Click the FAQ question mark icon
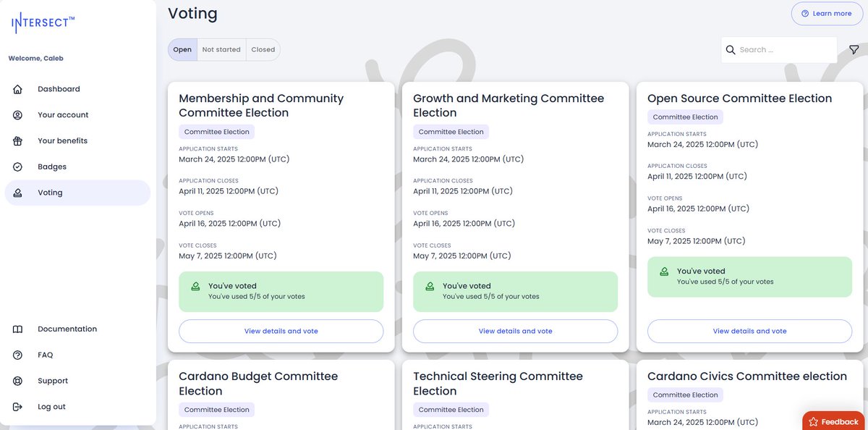Screen dimensions: 868x430 tap(18, 355)
